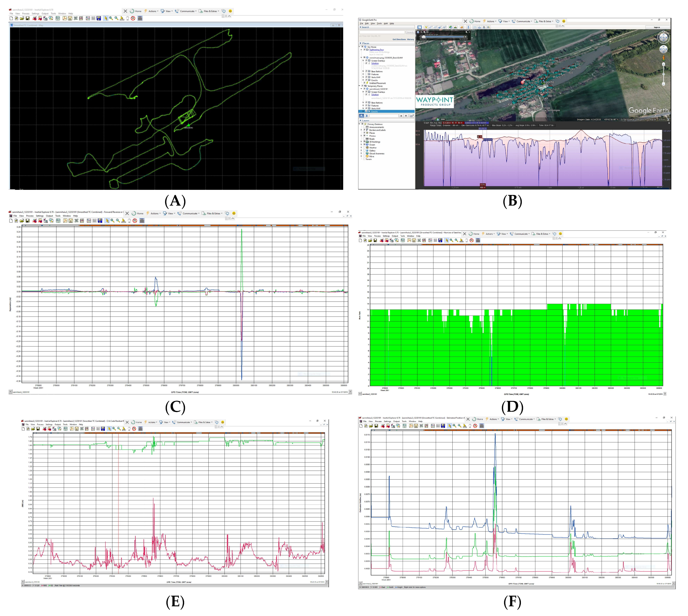Image resolution: width=688 pixels, height=616 pixels.
Task: Select the zoom-in magnifier in panel A toolbar
Action: [x=111, y=18]
